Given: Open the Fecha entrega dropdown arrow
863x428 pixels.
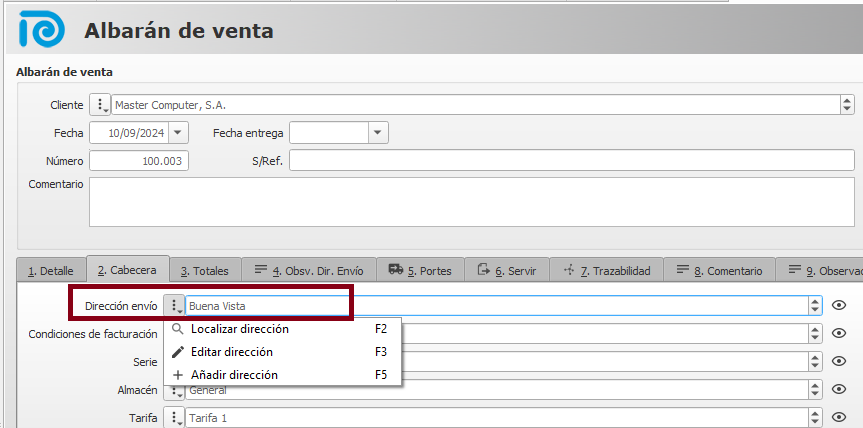Looking at the screenshot, I should coord(378,133).
